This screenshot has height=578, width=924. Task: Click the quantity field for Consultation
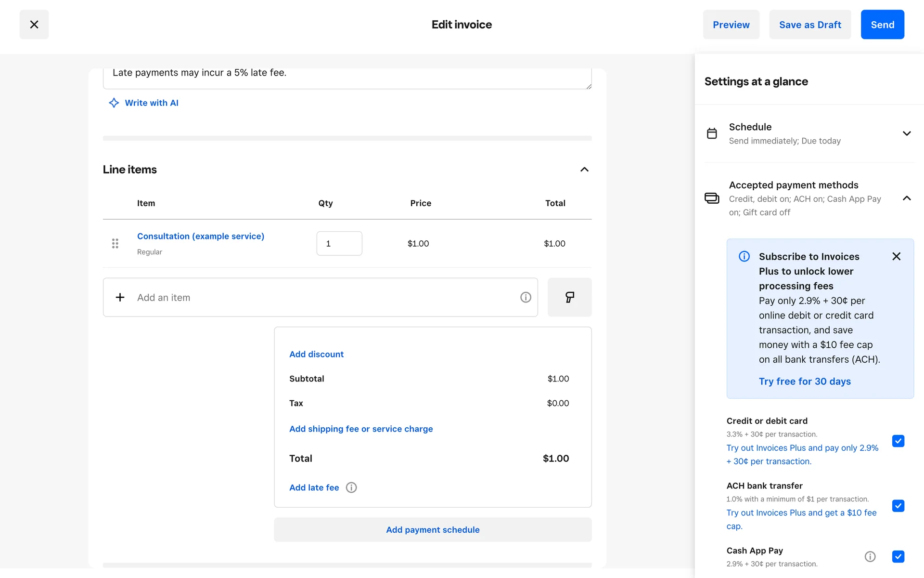click(x=339, y=243)
